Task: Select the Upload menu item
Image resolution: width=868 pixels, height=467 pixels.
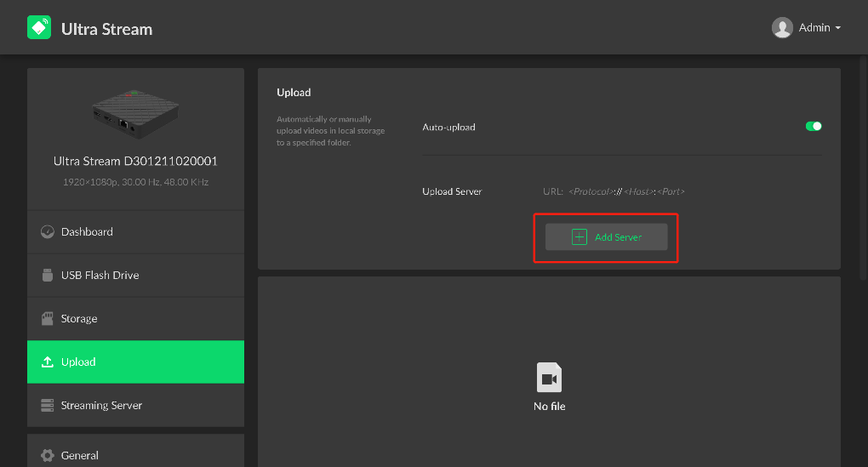Action: (x=135, y=362)
